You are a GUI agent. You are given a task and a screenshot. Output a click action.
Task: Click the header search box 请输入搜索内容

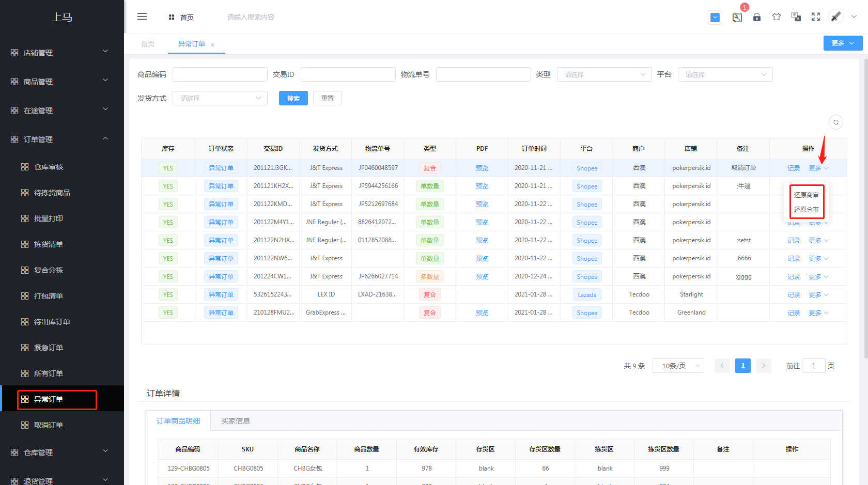coord(251,17)
